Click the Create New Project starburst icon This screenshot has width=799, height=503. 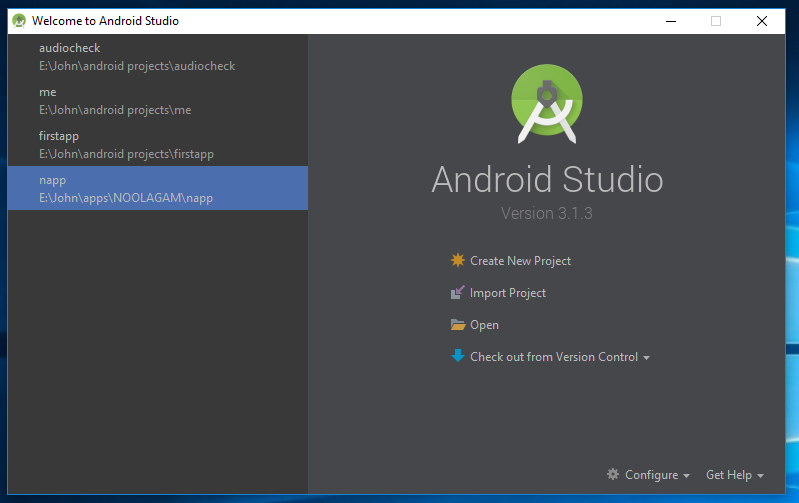click(458, 260)
